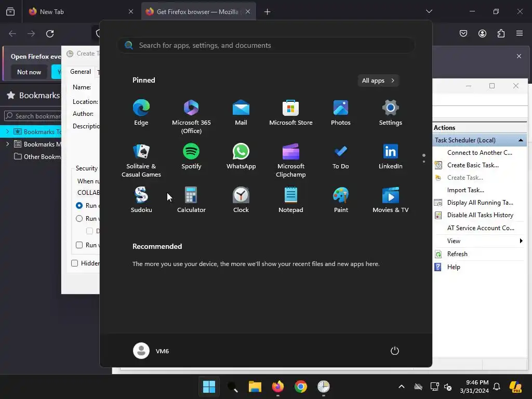
Task: Click Disable All Tasks History
Action: point(480,215)
